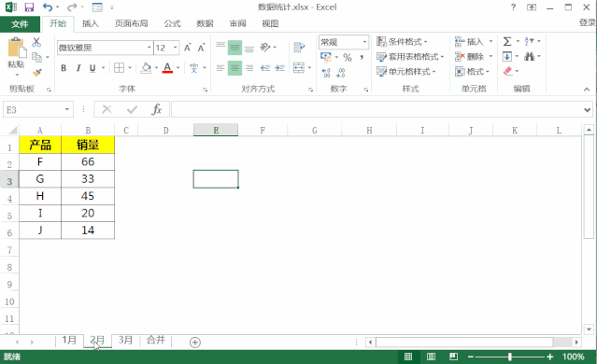Open the 文件 file tab
Viewport: 597px width, 364px height.
[x=20, y=24]
